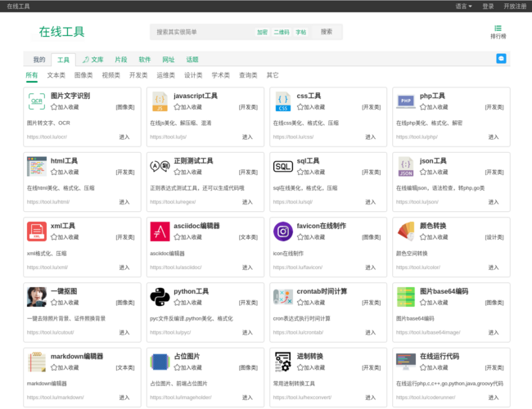Click the 在线工具 green logo
Screen dimensions: 532x409
tap(61, 32)
